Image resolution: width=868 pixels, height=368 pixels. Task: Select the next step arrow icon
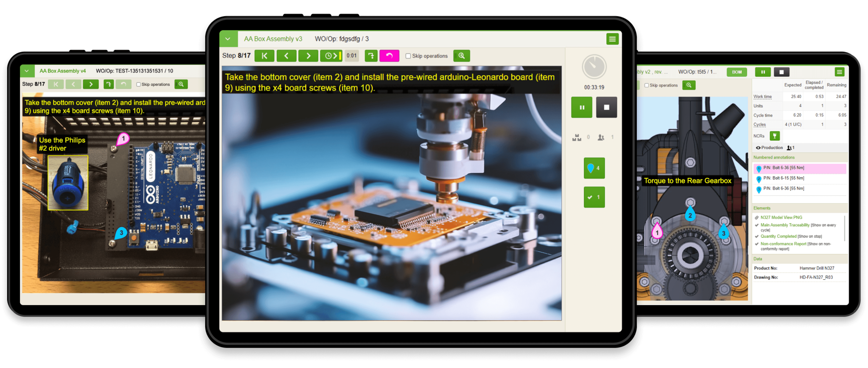point(308,56)
